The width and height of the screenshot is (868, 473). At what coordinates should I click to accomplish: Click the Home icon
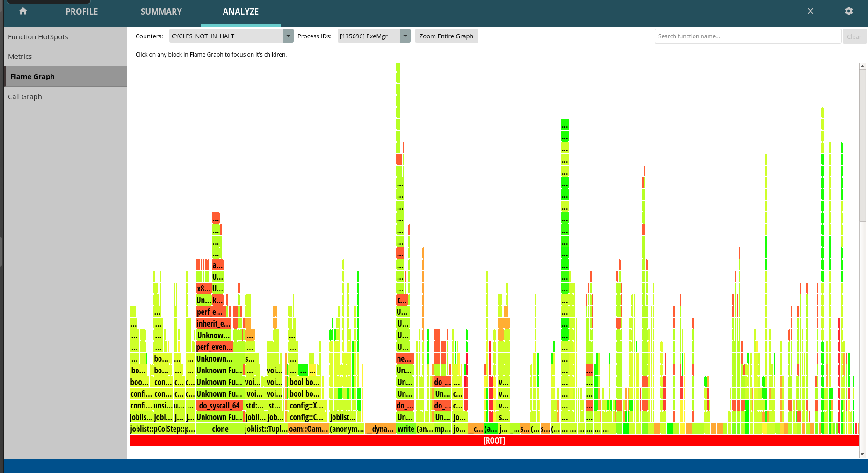(23, 11)
